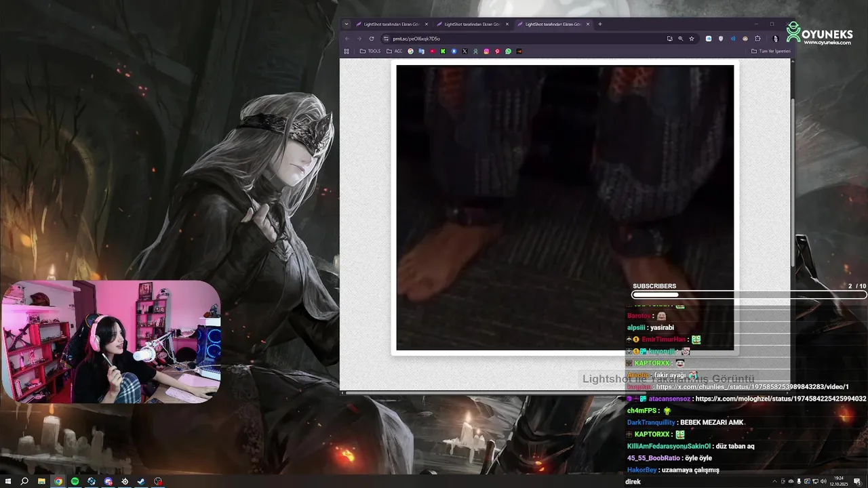Open the Windows Start menu
The image size is (868, 488).
[8, 481]
